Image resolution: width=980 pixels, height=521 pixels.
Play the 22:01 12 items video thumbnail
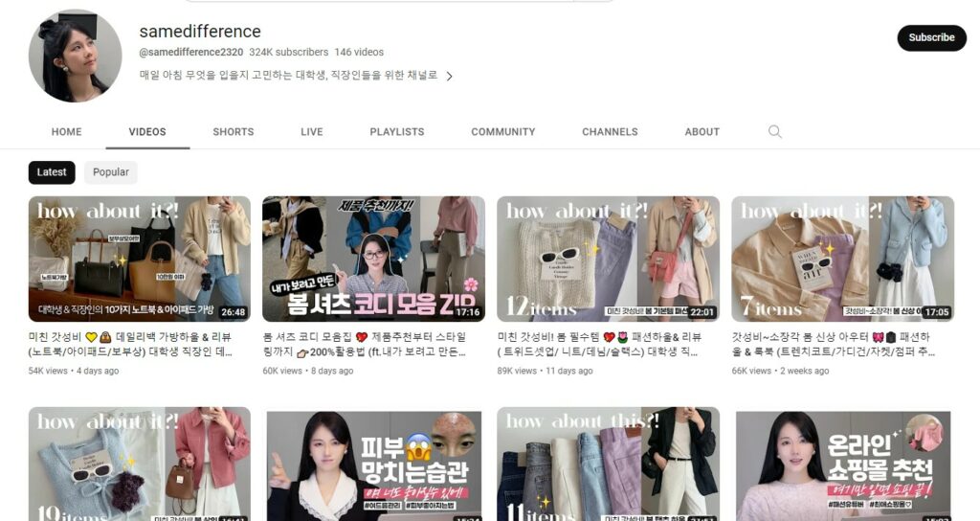click(608, 259)
